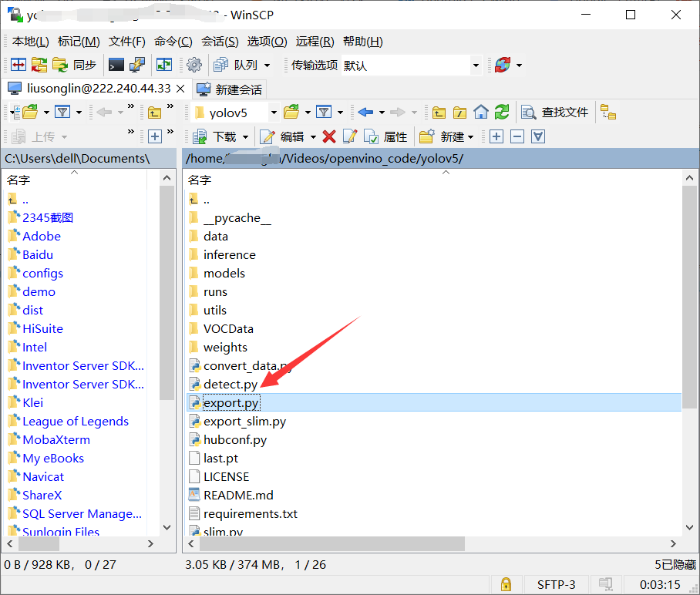The width and height of the screenshot is (700, 595).
Task: Select README.md in remote file list
Action: point(238,496)
